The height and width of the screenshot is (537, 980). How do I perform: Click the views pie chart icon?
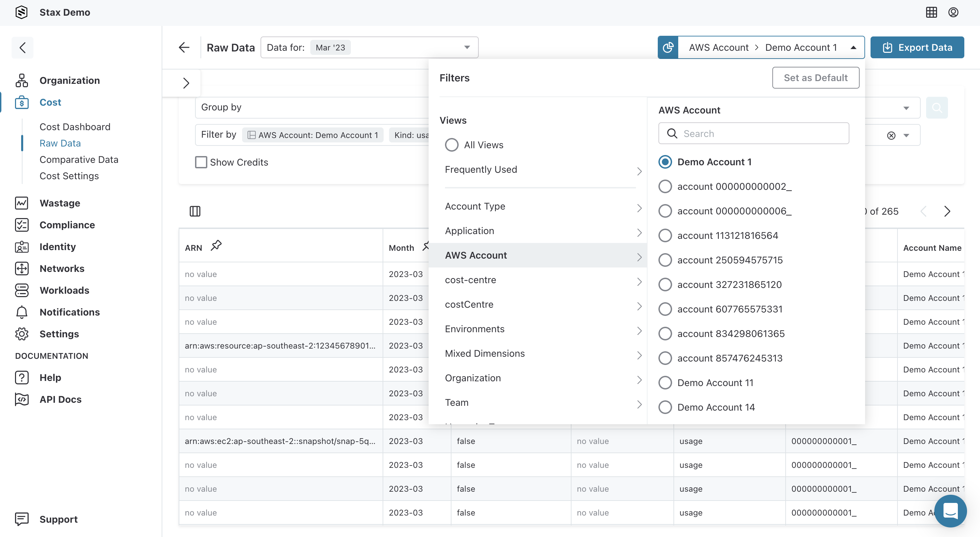(x=668, y=47)
